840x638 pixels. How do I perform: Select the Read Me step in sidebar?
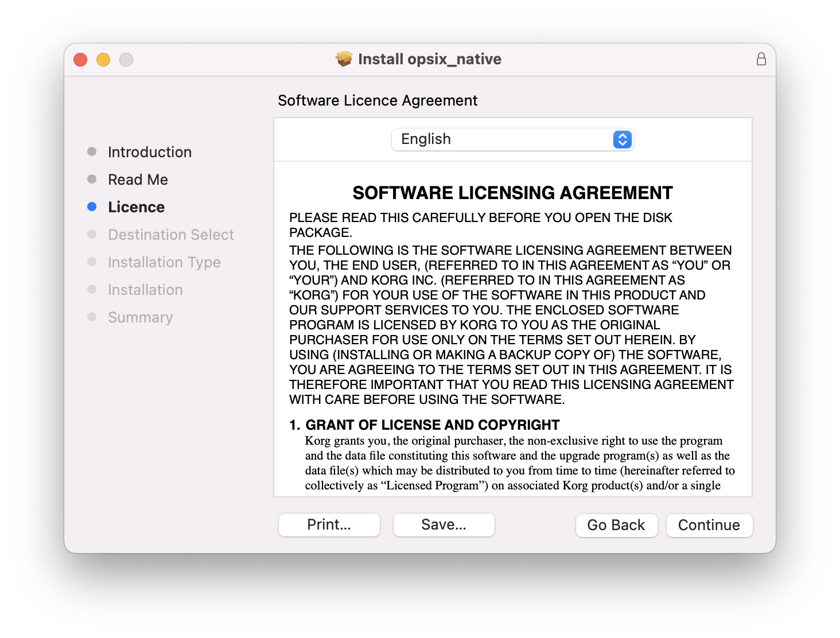[x=138, y=180]
